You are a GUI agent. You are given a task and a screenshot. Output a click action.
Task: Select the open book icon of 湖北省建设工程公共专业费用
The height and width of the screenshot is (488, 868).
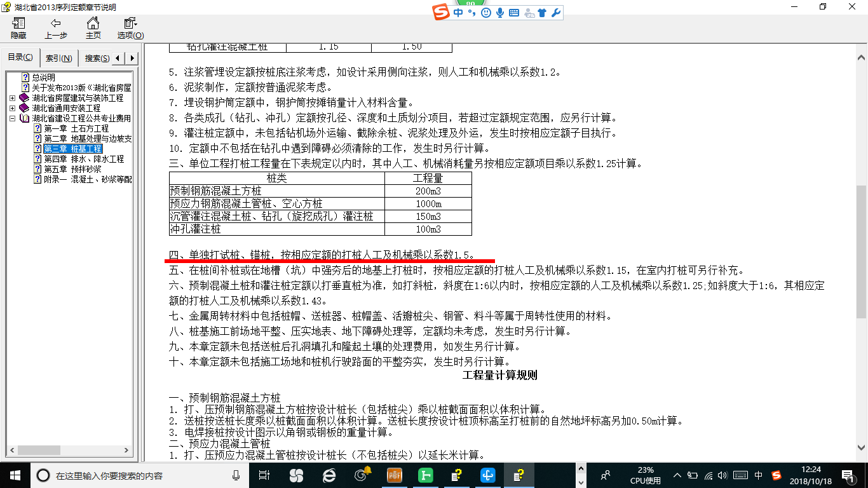[x=24, y=118]
